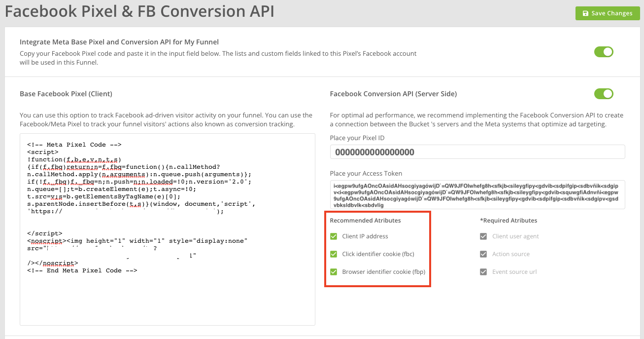Click the Click identifier cookie (fbc) label text
644x339 pixels.
[x=378, y=254]
